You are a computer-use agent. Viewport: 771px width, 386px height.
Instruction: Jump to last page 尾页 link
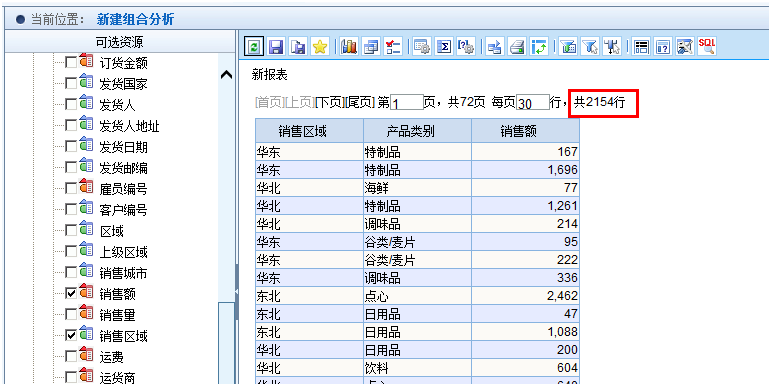[x=360, y=102]
